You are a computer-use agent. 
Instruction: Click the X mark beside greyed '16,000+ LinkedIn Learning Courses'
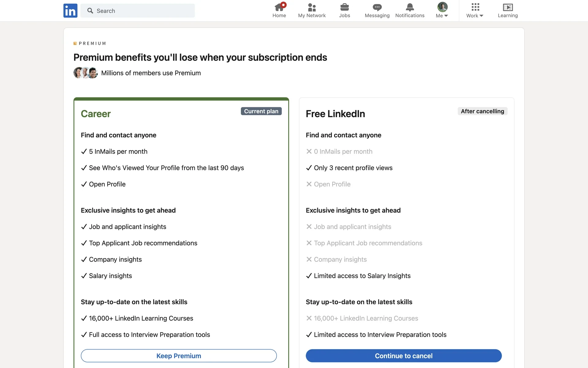pos(309,318)
